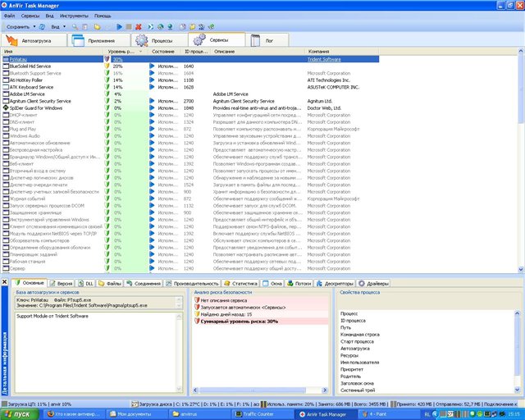Switch to the Процессы tab
525x420 pixels.
pyautogui.click(x=159, y=40)
